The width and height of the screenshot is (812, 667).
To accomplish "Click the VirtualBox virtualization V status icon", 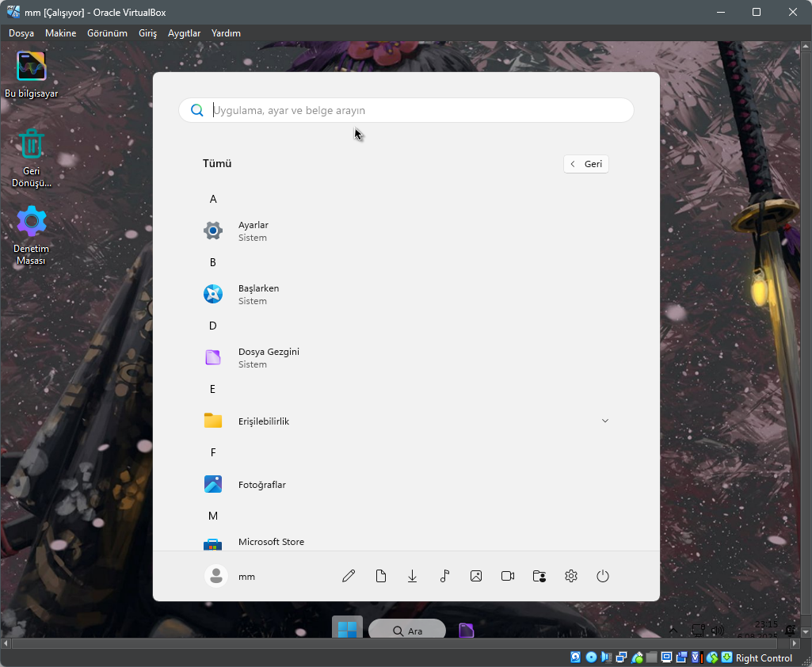I will [x=696, y=657].
